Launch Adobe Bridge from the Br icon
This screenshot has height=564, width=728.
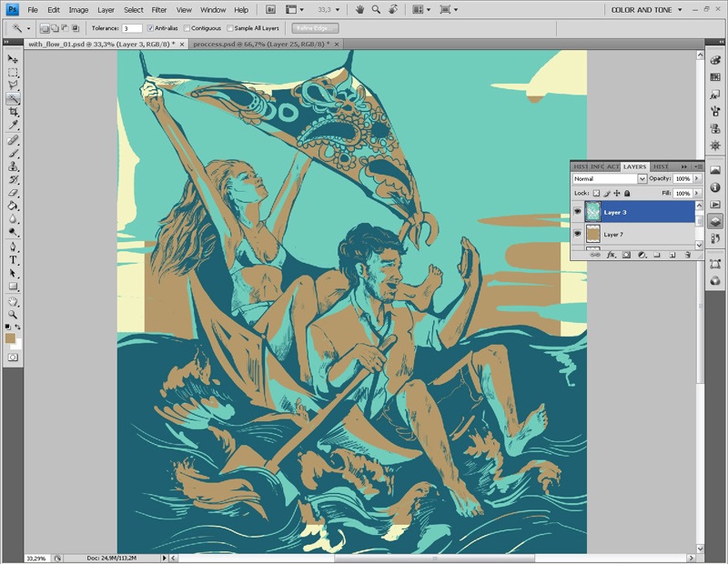coord(273,9)
